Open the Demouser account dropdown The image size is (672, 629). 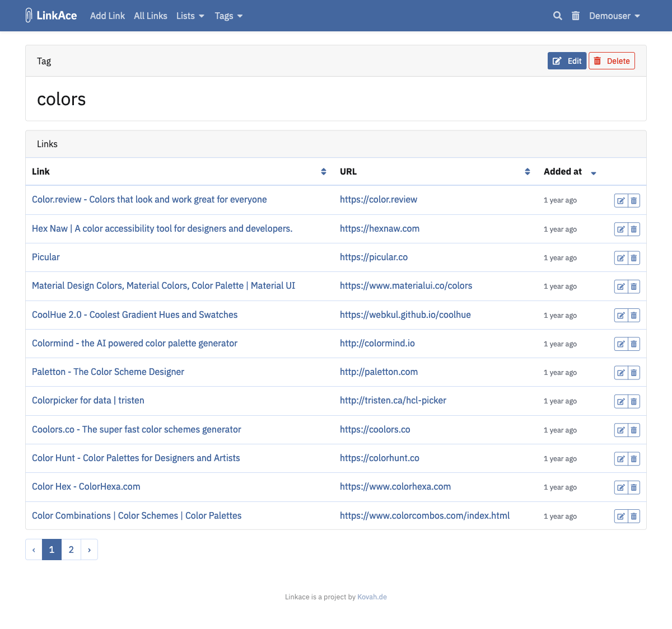click(614, 16)
